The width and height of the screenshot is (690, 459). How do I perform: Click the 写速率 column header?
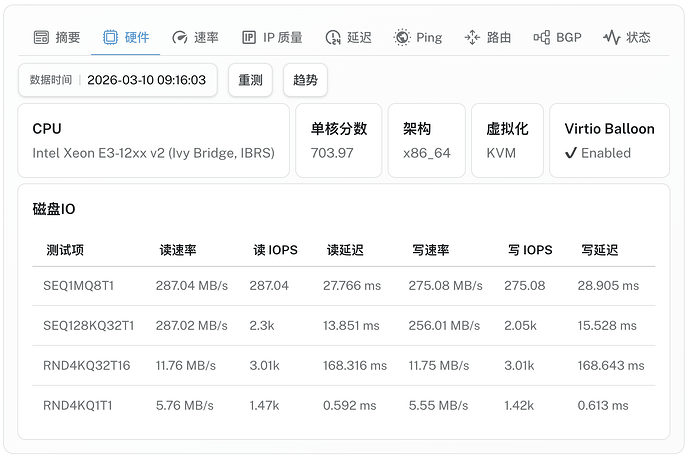coord(430,250)
